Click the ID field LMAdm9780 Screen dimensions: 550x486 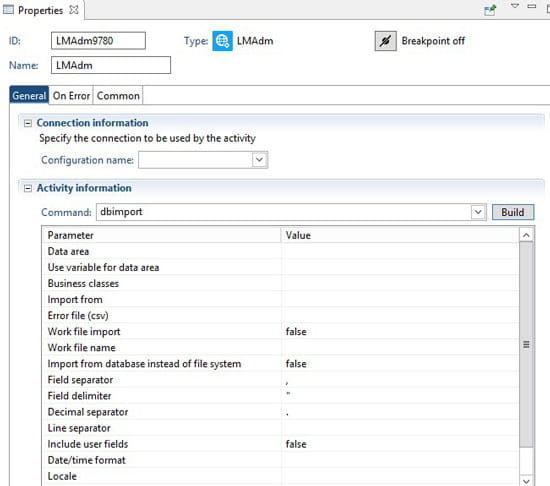pyautogui.click(x=98, y=41)
